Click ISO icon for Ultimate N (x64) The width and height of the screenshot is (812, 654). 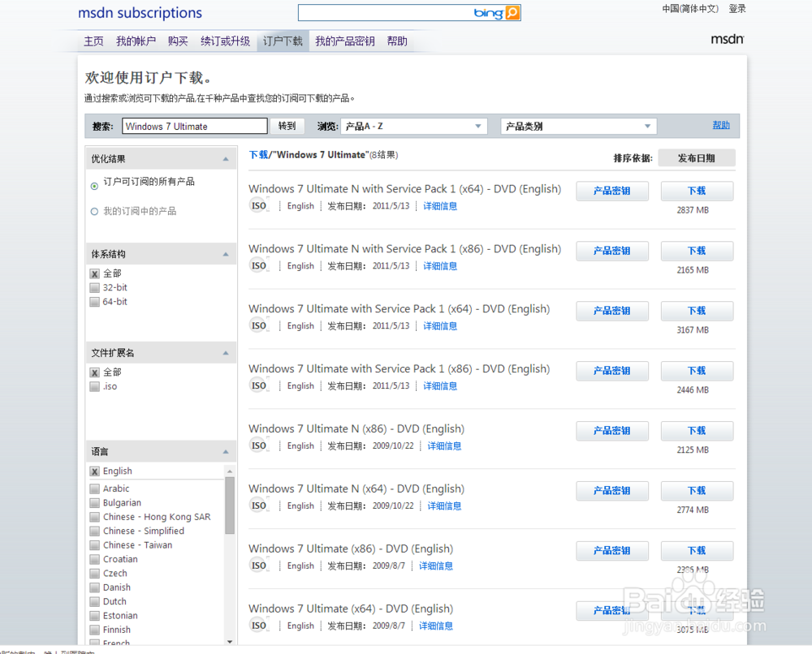click(x=259, y=506)
